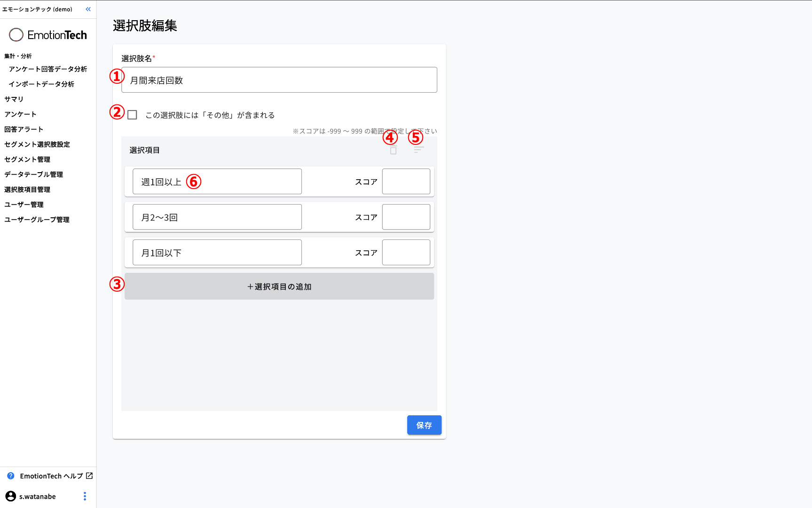
Task: Focus the 選択肢名 field with 月間来店回数
Action: coord(279,80)
